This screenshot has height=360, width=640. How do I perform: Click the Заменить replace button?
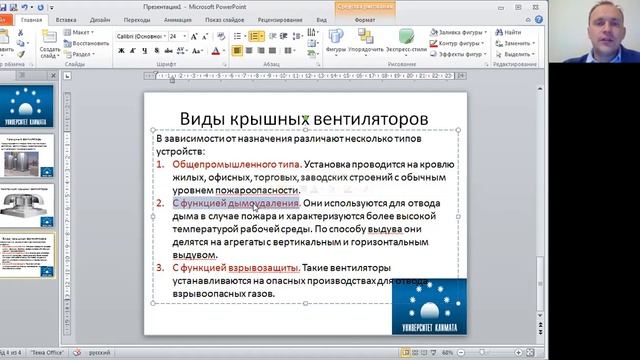(x=515, y=43)
